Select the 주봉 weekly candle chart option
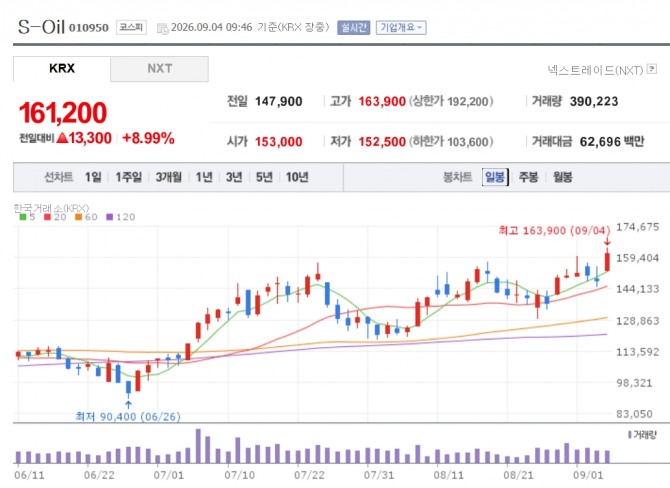Viewport: 670px width, 488px height. pyautogui.click(x=528, y=177)
